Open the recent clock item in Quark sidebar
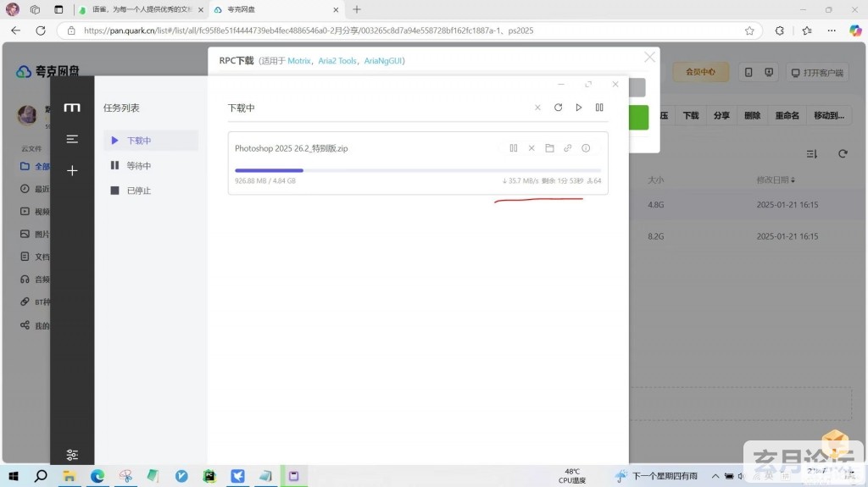The image size is (868, 487). coord(34,189)
